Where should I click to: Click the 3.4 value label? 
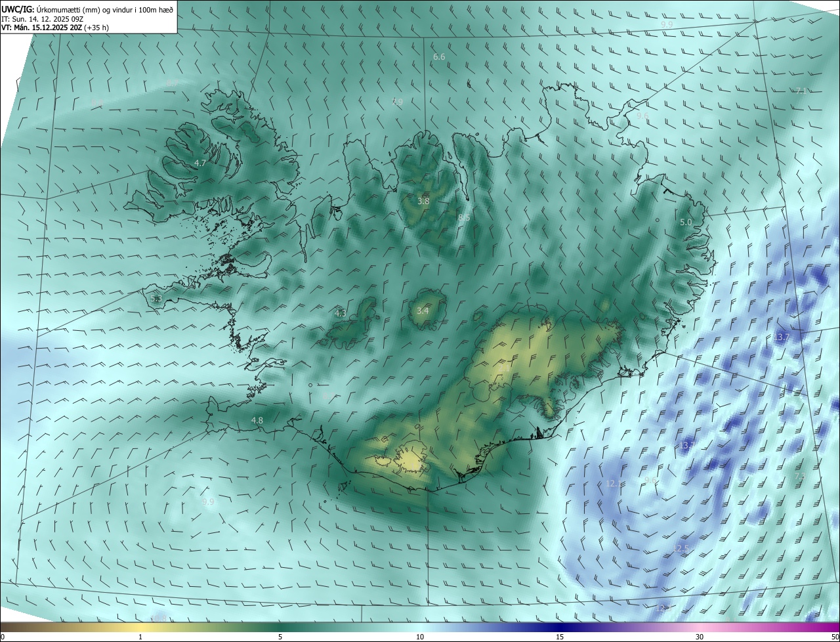pos(422,310)
